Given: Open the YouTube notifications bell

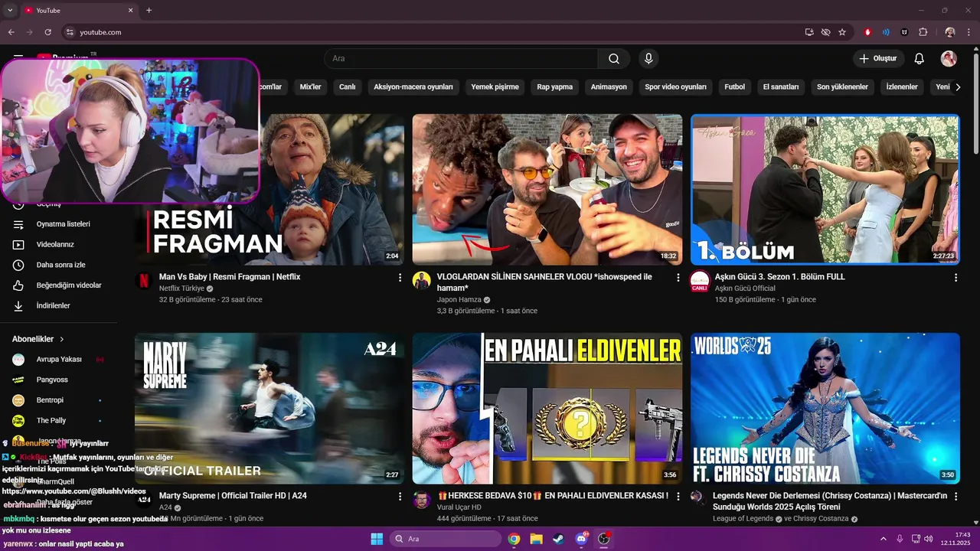Looking at the screenshot, I should pos(920,59).
